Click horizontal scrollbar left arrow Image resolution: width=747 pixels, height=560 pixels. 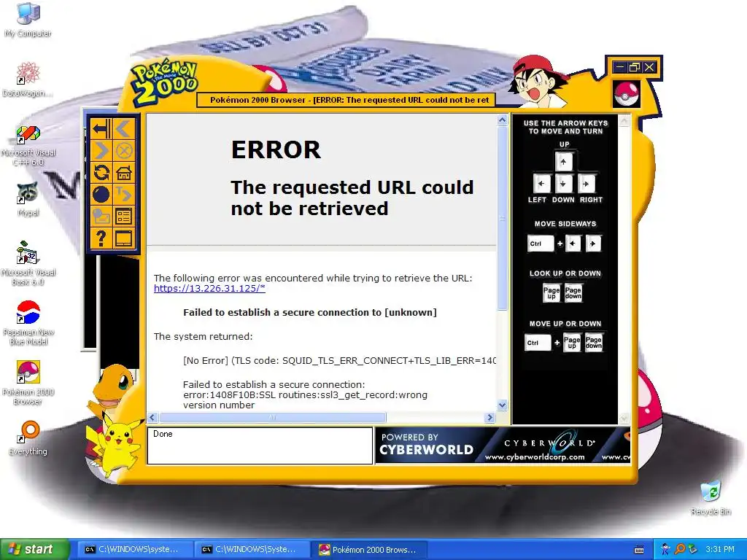coord(152,418)
